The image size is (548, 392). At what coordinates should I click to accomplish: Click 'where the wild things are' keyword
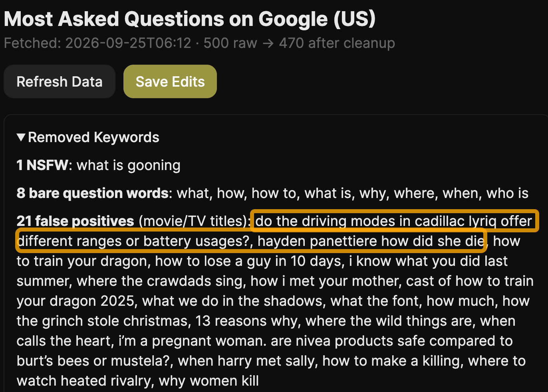[389, 321]
